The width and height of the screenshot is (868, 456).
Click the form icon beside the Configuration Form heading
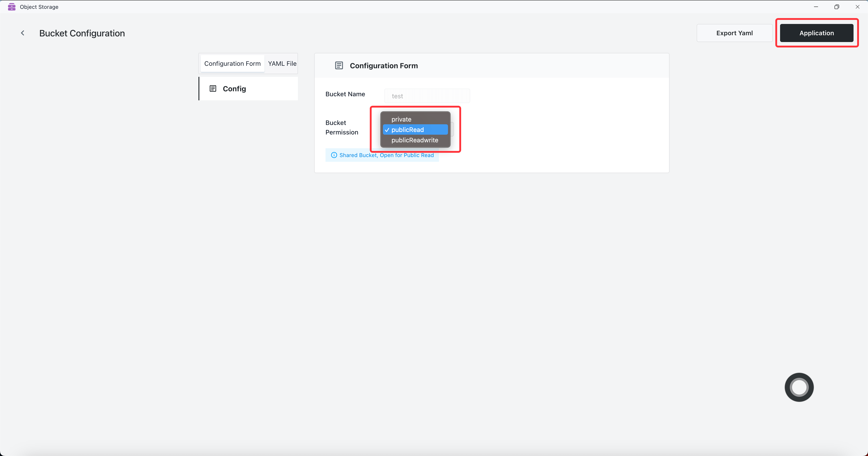(x=339, y=66)
